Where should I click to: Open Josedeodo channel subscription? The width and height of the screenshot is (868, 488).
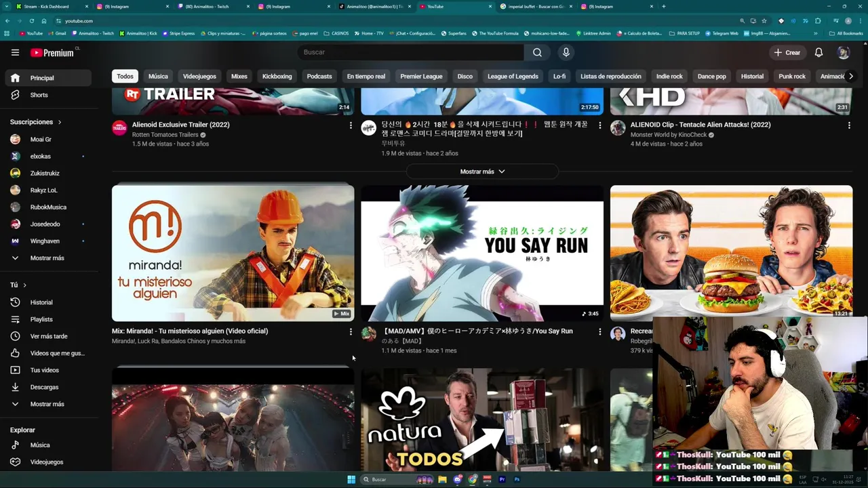pyautogui.click(x=47, y=224)
